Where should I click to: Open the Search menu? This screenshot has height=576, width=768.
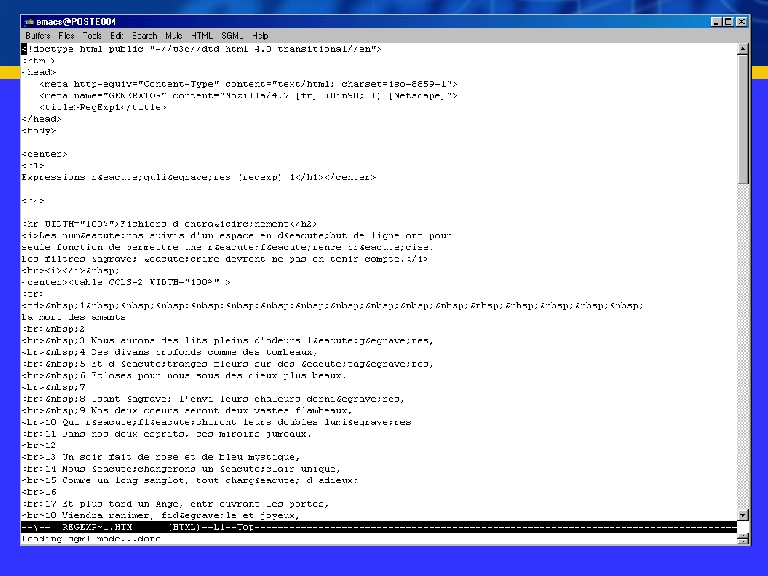pos(145,35)
